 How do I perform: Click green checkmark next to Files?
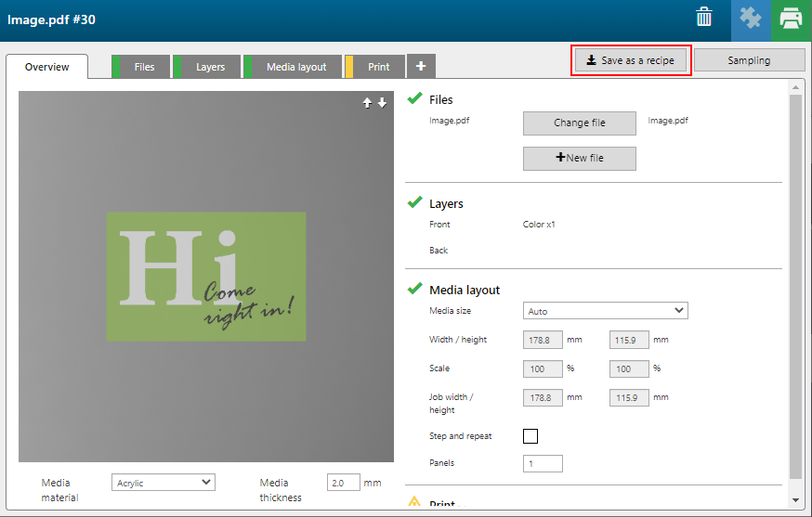pos(414,98)
